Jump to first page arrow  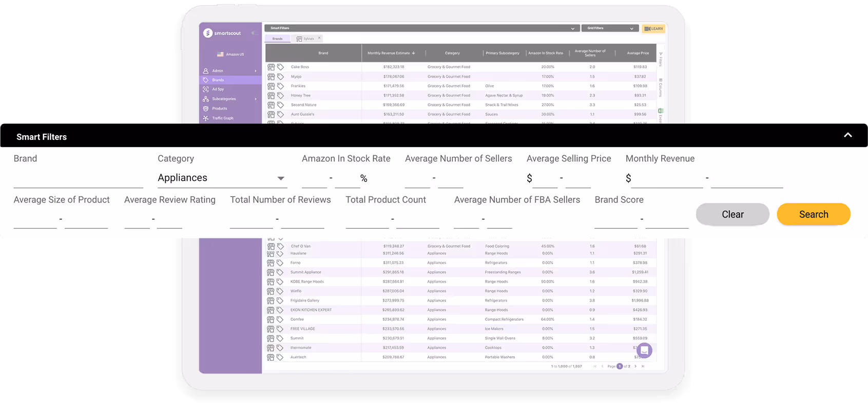pyautogui.click(x=595, y=366)
